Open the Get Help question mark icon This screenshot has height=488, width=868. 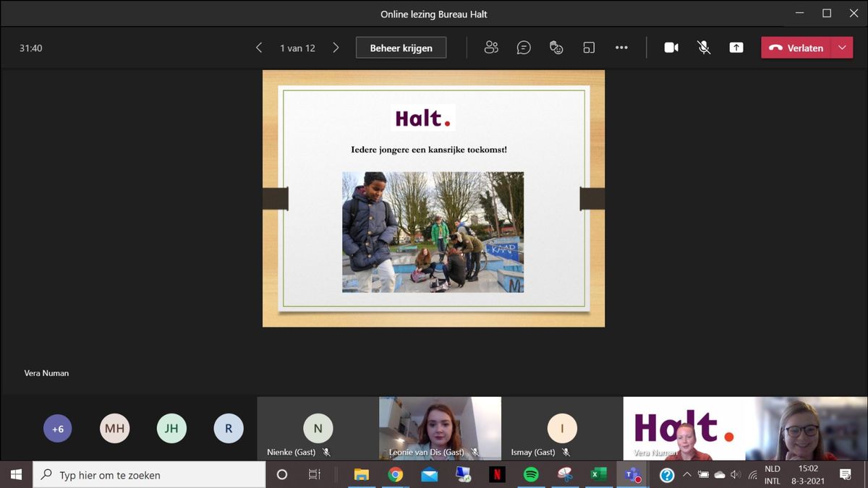667,474
